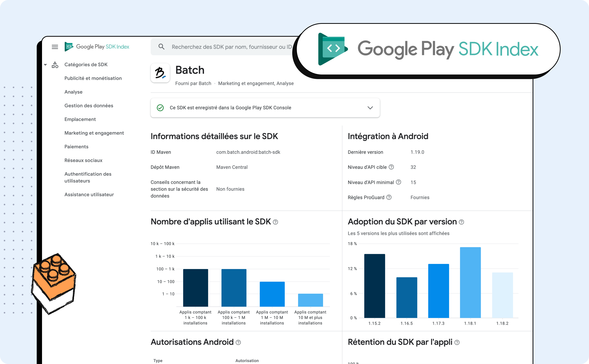Click the green registered checkmark icon
The width and height of the screenshot is (589, 364).
[x=160, y=108]
